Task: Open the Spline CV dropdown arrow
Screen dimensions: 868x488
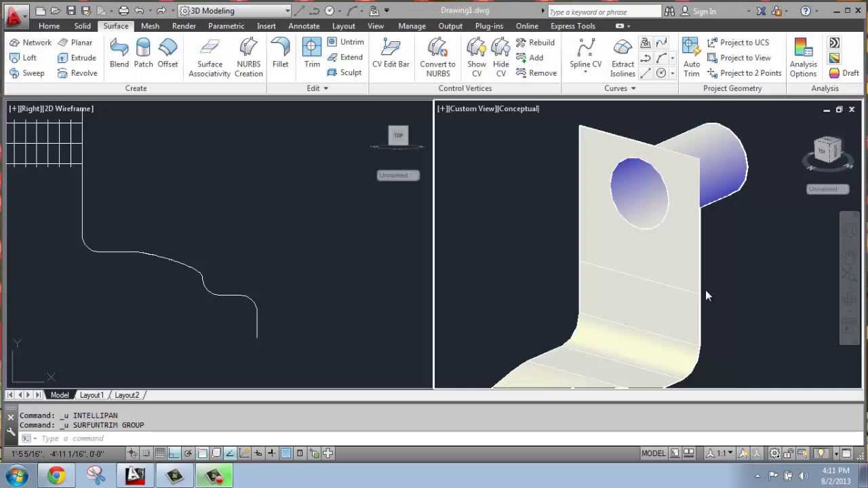Action: 585,72
